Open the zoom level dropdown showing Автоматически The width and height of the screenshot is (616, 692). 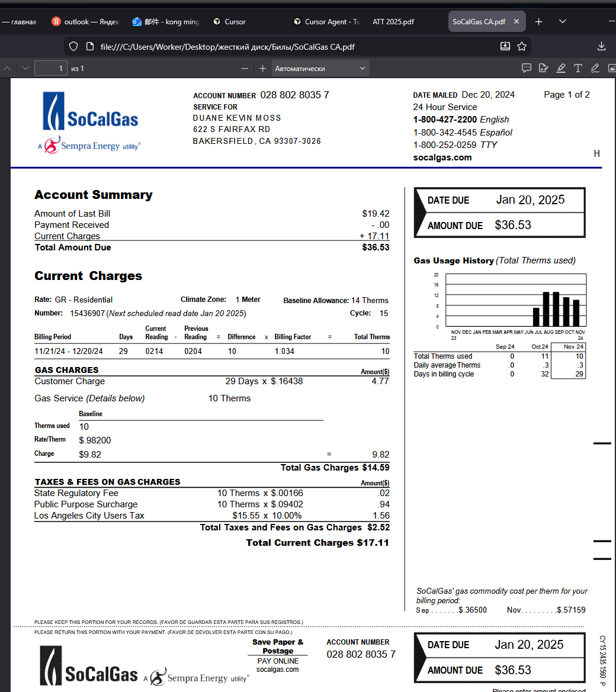(320, 67)
